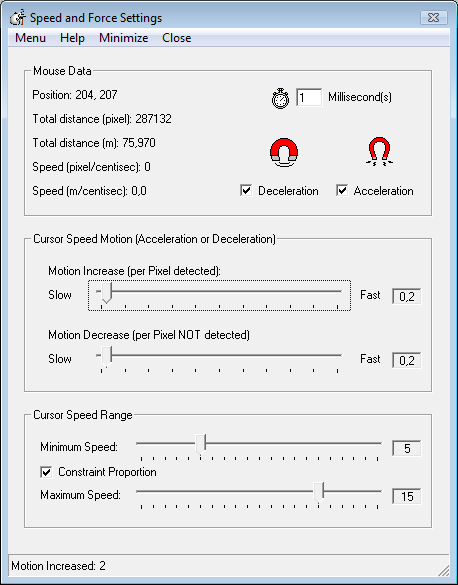Image resolution: width=458 pixels, height=585 pixels.
Task: Click the Maximum Speed value box showing 15
Action: click(407, 496)
